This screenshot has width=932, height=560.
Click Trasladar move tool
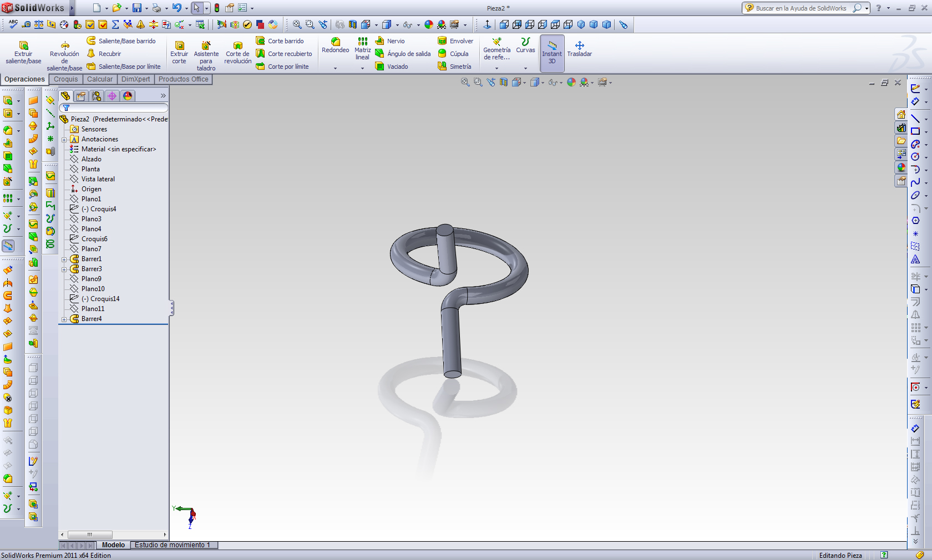click(579, 49)
